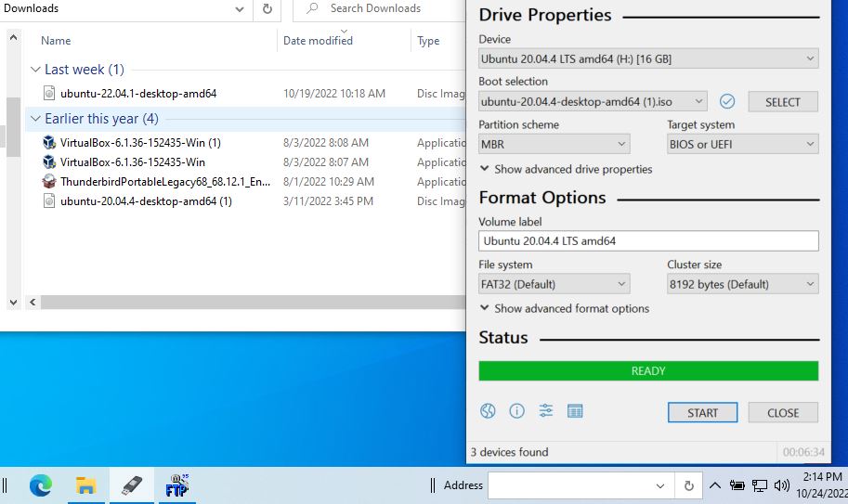Open the Partition scheme MBR dropdown
The height and width of the screenshot is (504, 848).
pyautogui.click(x=554, y=144)
